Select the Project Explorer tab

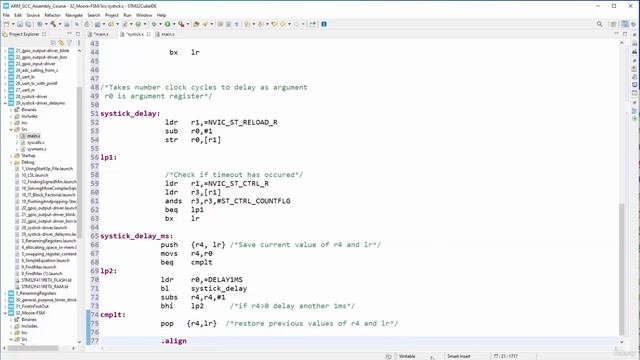24,34
